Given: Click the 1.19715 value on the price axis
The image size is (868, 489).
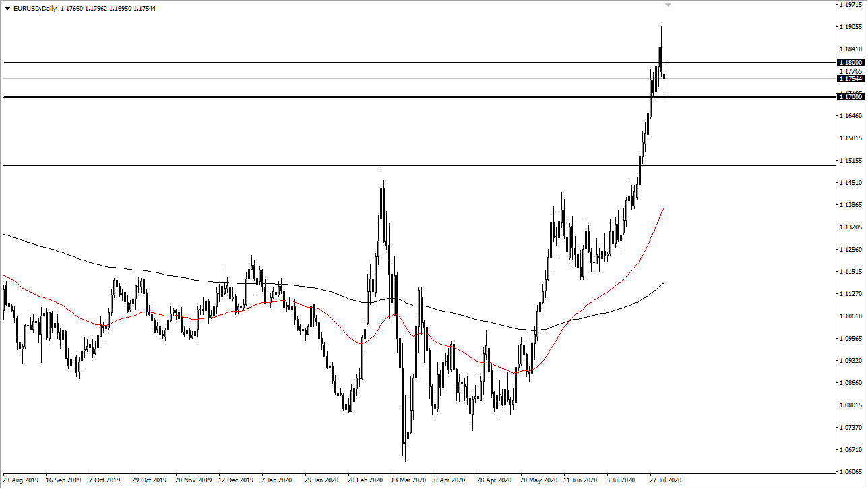Looking at the screenshot, I should click(850, 5).
